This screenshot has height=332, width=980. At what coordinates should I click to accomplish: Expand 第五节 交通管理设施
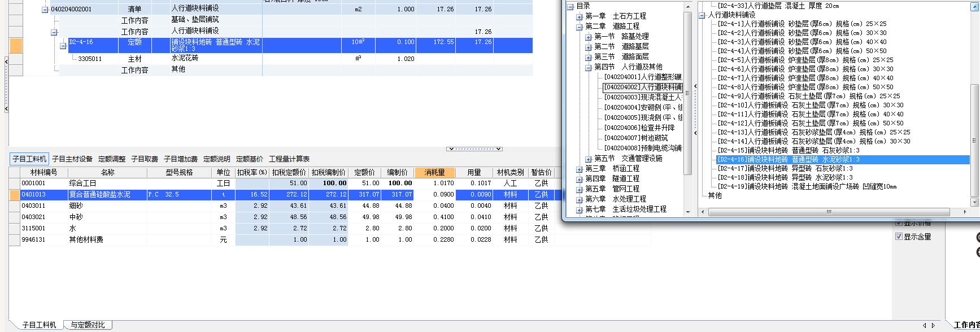pos(589,159)
